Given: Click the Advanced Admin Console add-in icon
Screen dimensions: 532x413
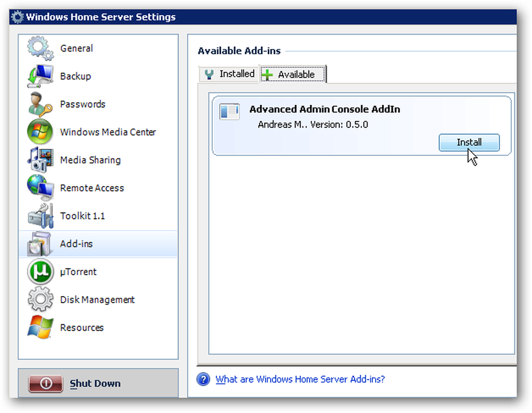Looking at the screenshot, I should [229, 112].
